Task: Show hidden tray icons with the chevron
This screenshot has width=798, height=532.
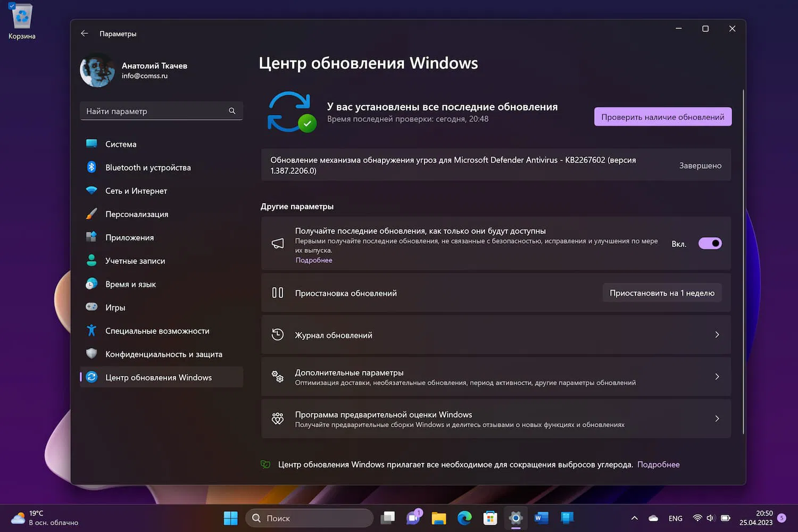Action: (x=634, y=518)
